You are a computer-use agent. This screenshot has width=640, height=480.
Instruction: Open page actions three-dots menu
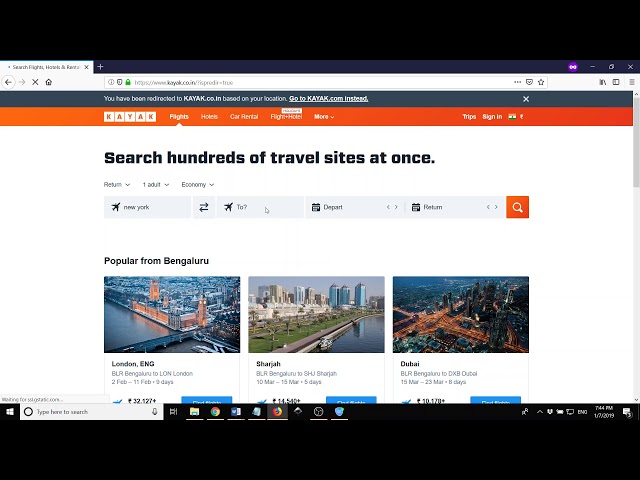point(517,82)
